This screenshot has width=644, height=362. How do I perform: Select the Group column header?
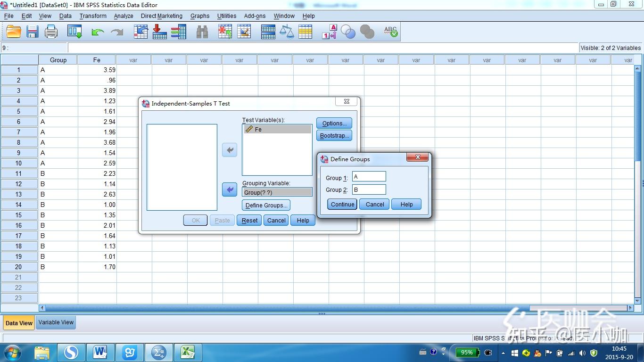(58, 60)
